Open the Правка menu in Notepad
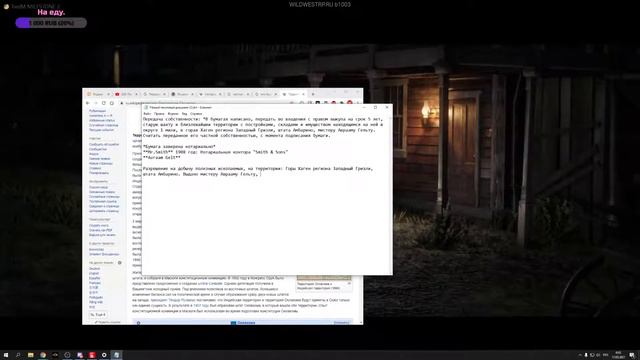This screenshot has height=360, width=640. tap(159, 113)
